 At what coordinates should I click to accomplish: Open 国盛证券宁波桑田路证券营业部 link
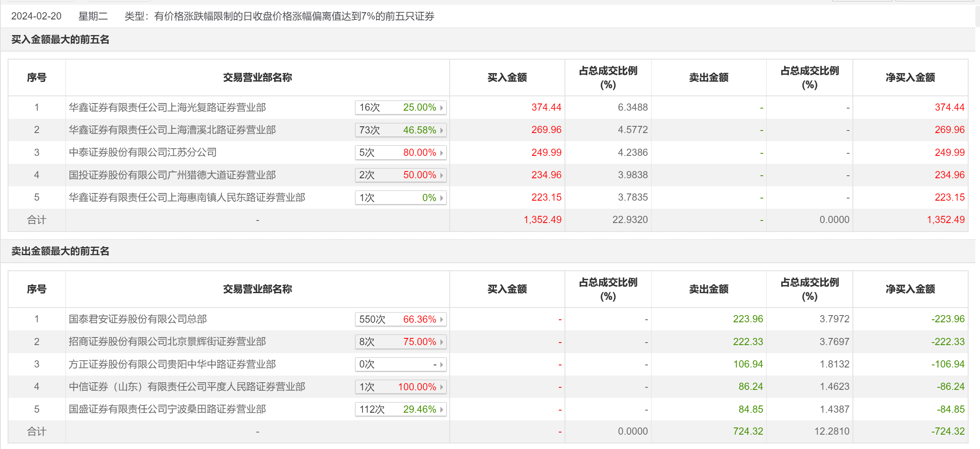coord(167,409)
